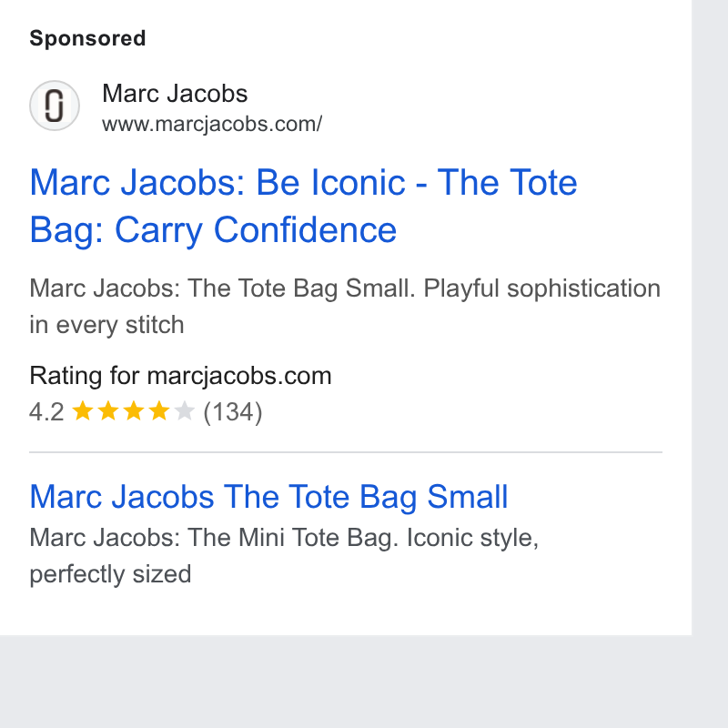Screen dimensions: 728x728
Task: Click the www.marcjacobs.com/ display URL
Action: [x=212, y=125]
